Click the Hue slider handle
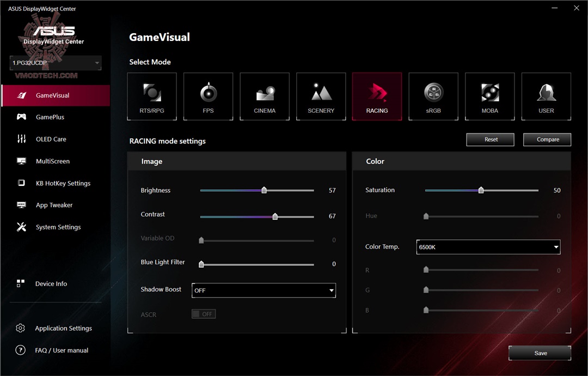The height and width of the screenshot is (376, 588). pyautogui.click(x=426, y=216)
